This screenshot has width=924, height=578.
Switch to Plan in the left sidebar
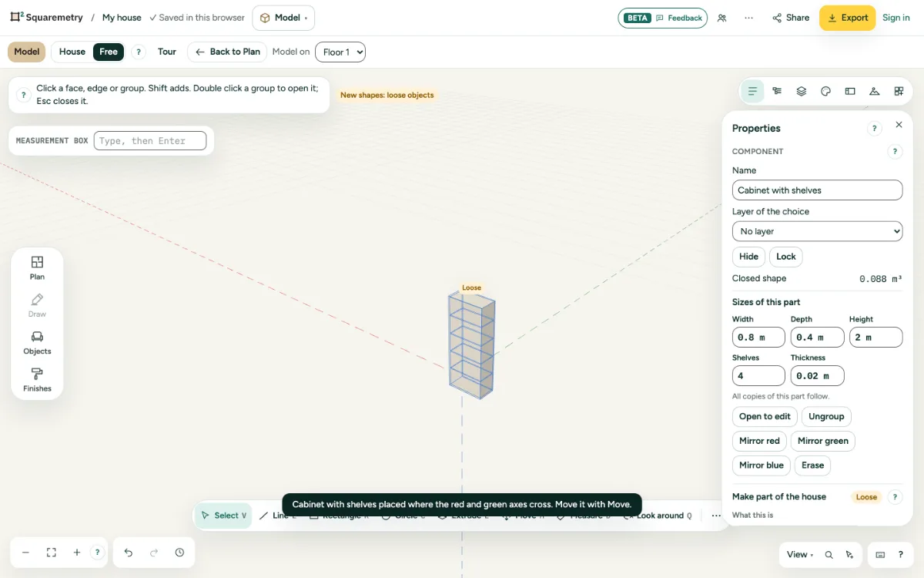click(x=37, y=268)
